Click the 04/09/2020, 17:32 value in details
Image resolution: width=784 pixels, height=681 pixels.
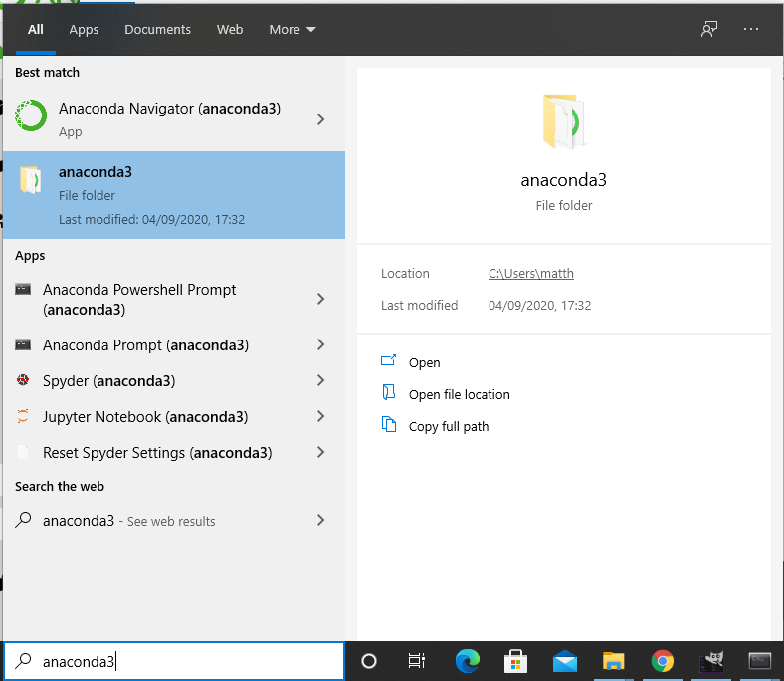pos(539,306)
